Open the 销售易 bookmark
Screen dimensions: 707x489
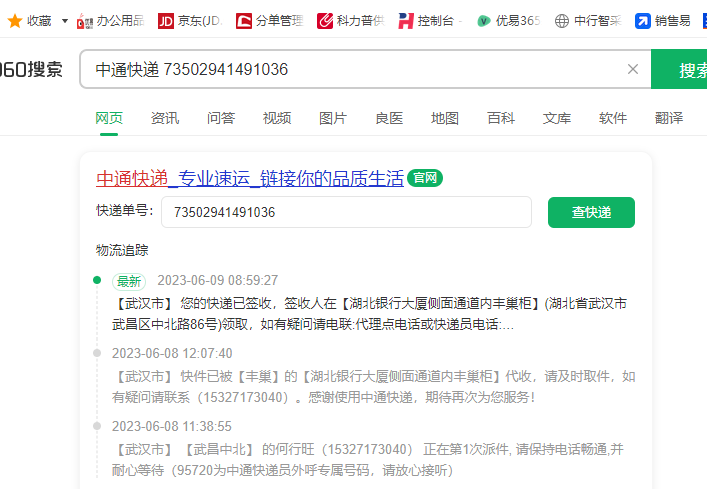pyautogui.click(x=663, y=20)
